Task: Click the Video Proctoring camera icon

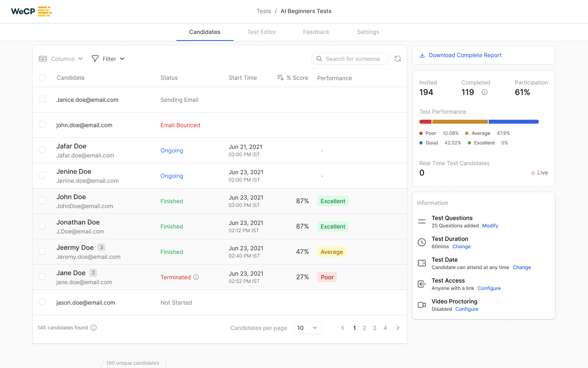Action: pyautogui.click(x=421, y=305)
